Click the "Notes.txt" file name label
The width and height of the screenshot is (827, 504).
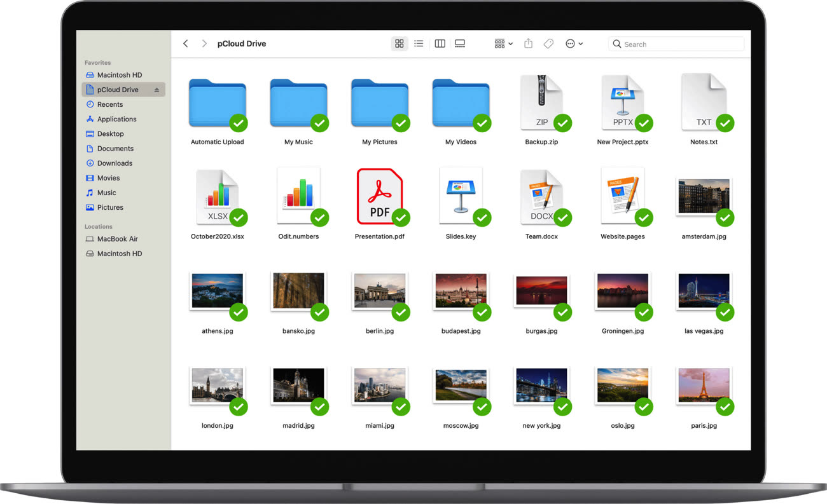click(x=704, y=142)
